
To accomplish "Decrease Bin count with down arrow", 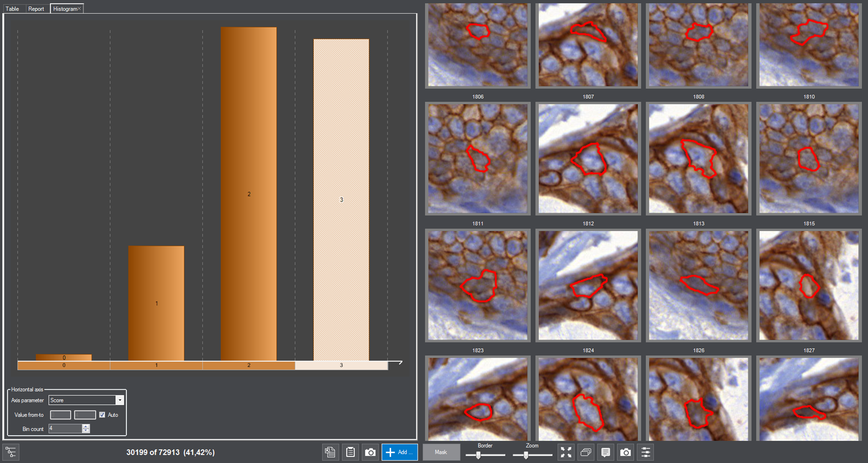I will (x=86, y=431).
